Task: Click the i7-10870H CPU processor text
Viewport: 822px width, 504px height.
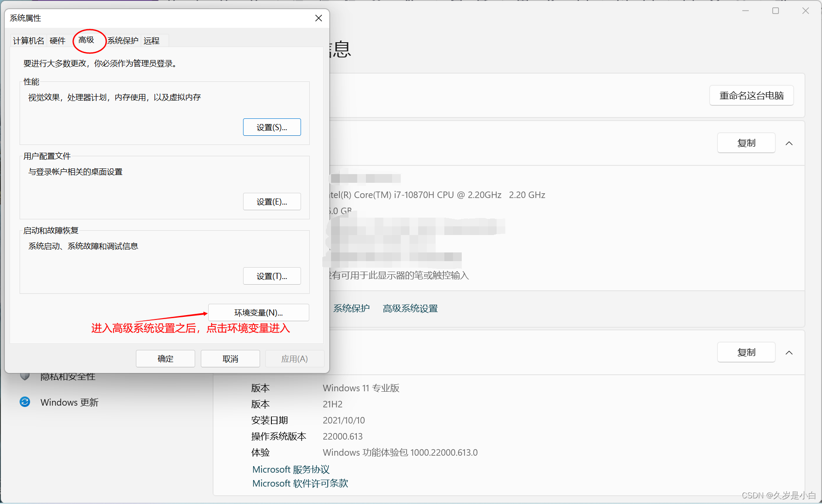Action: [437, 195]
